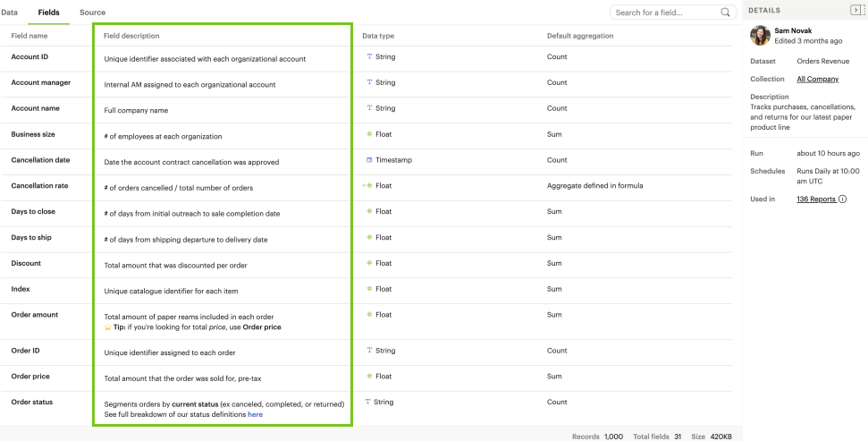Click 'Unique catalogue identifier for each item' description
Screen dimensions: 868x441
171,291
